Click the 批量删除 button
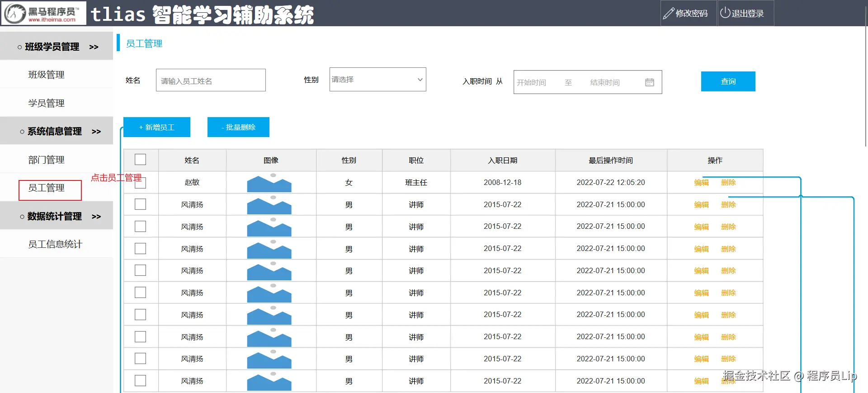Image resolution: width=868 pixels, height=393 pixels. (238, 127)
